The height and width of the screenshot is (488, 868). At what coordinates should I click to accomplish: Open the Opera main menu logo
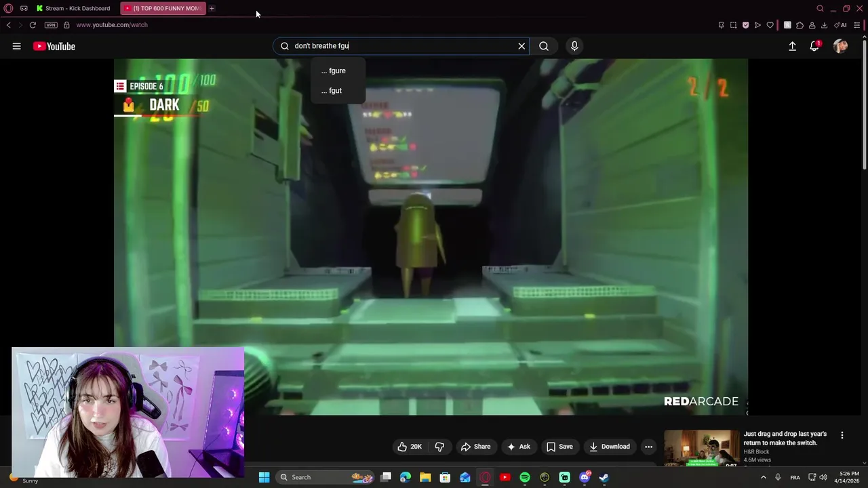pos(8,8)
